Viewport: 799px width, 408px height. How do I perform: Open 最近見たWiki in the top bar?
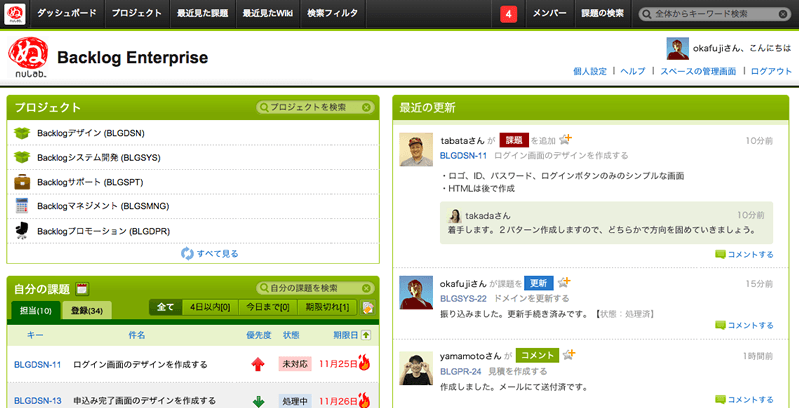click(x=268, y=14)
